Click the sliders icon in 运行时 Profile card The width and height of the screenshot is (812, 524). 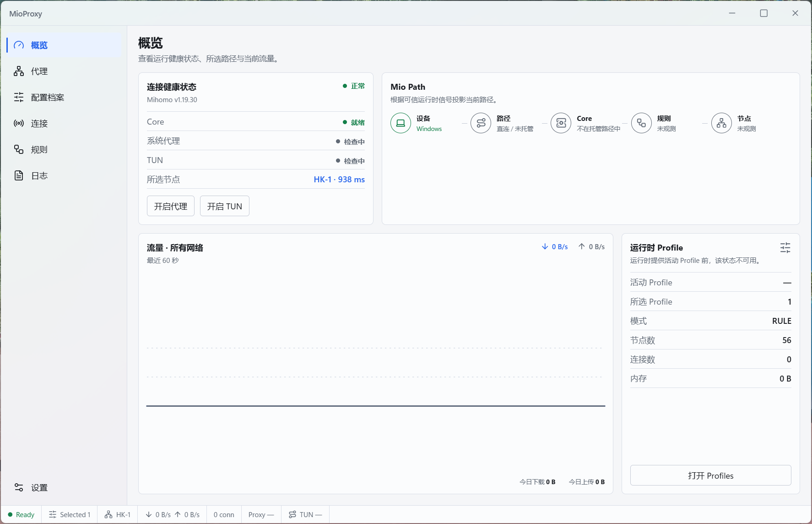pos(785,248)
